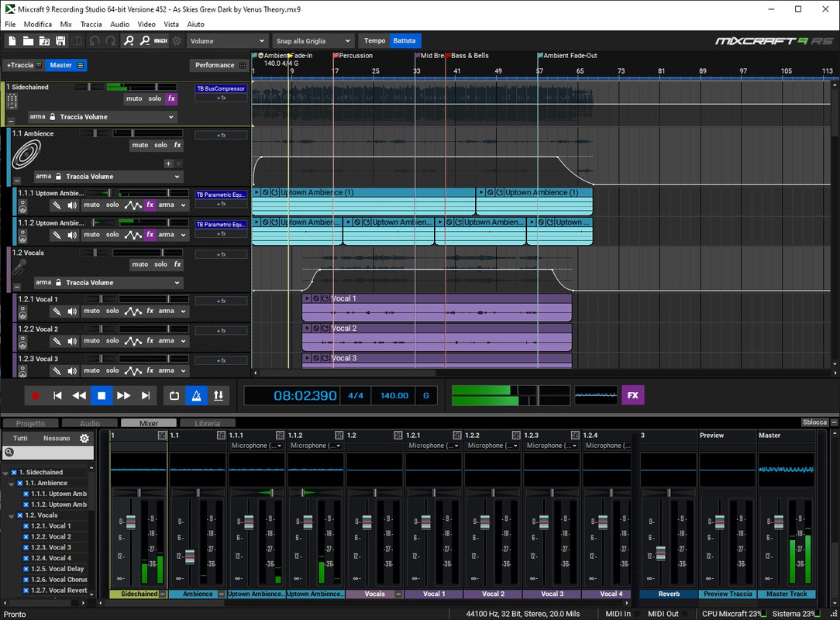Click the Master Track volume fader

(778, 522)
